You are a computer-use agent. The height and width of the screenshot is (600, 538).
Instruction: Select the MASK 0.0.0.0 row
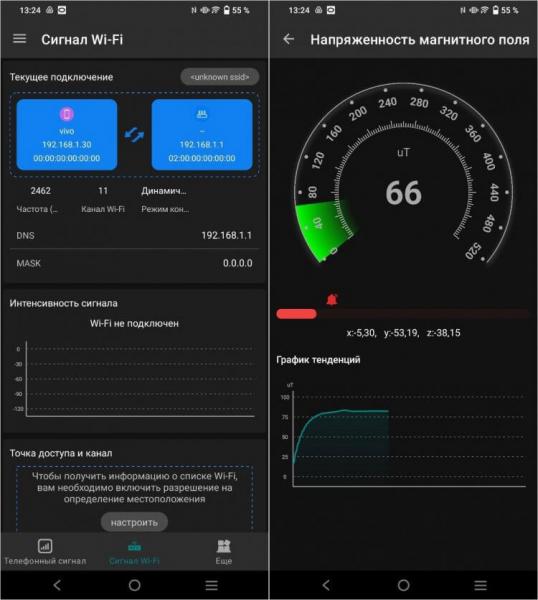coord(134,263)
